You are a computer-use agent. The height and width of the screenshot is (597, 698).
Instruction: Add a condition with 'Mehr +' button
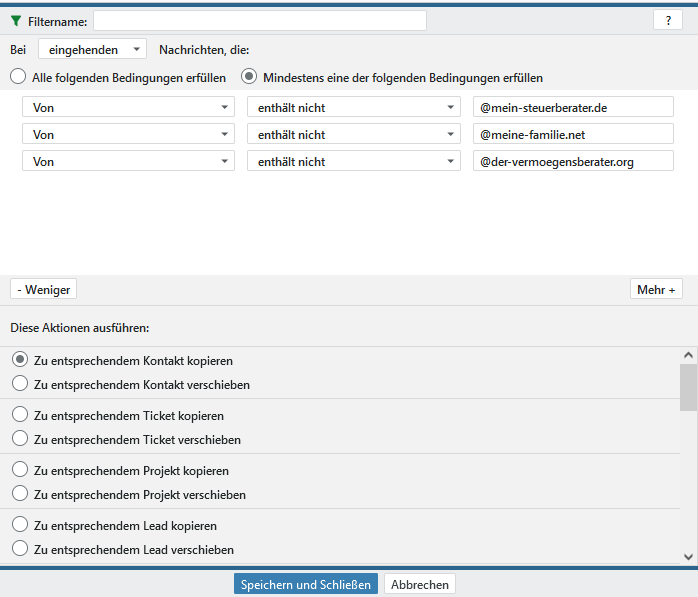(x=656, y=290)
